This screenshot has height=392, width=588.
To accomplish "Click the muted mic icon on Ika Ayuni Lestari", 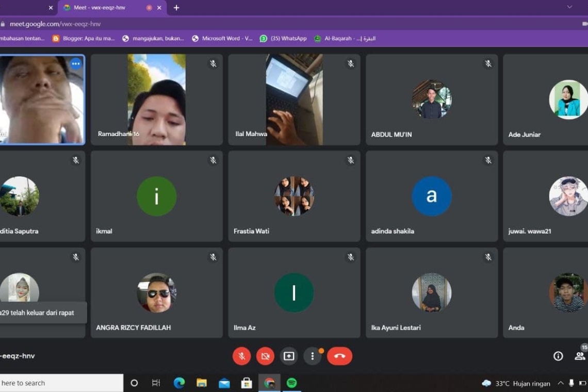I will pos(488,257).
